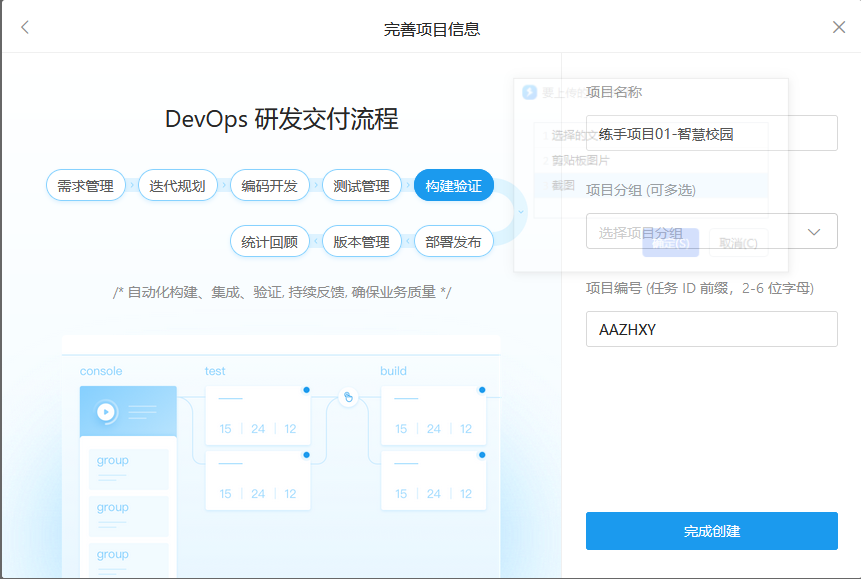Click the top test card in the pipeline
This screenshot has width=861, height=579.
258,416
